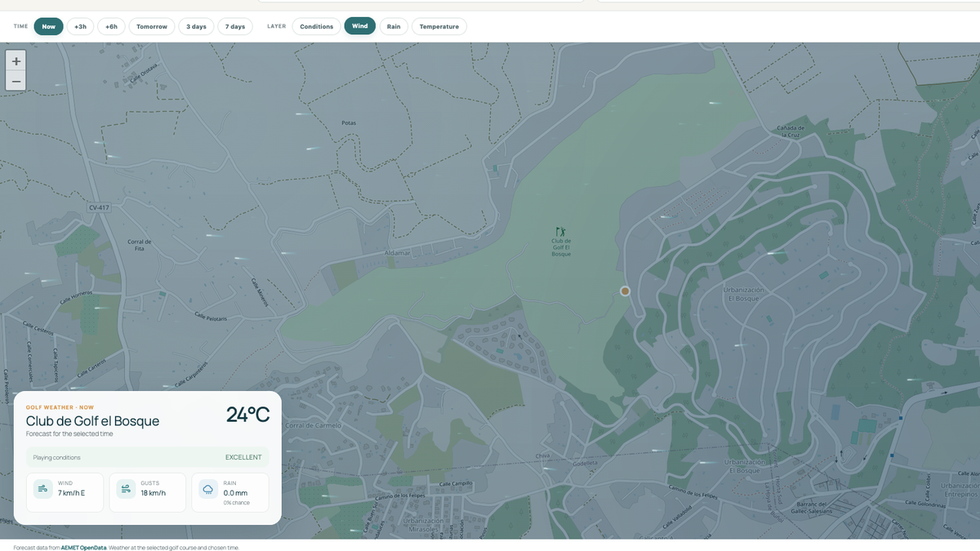Click the "Corral de Fita" map label

pyautogui.click(x=140, y=245)
